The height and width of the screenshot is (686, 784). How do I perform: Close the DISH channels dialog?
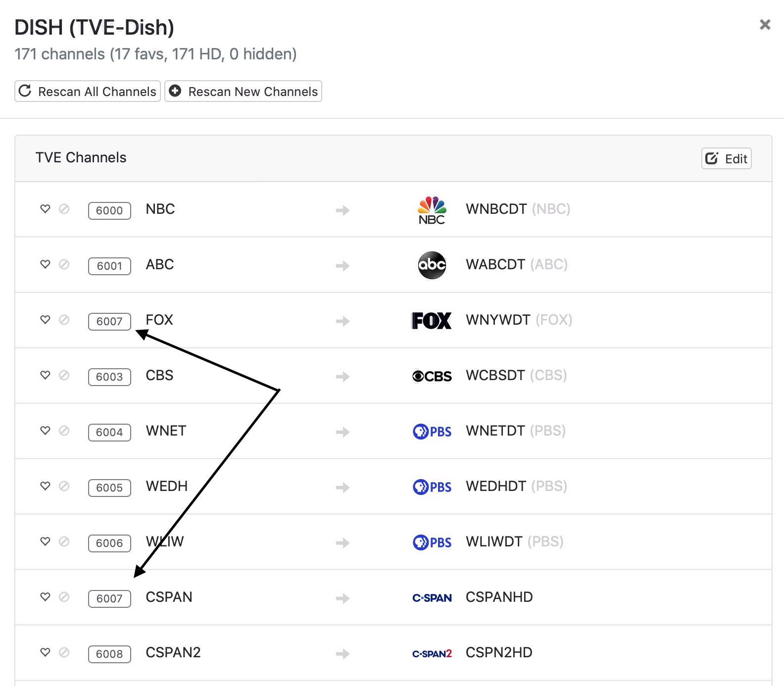click(x=765, y=25)
